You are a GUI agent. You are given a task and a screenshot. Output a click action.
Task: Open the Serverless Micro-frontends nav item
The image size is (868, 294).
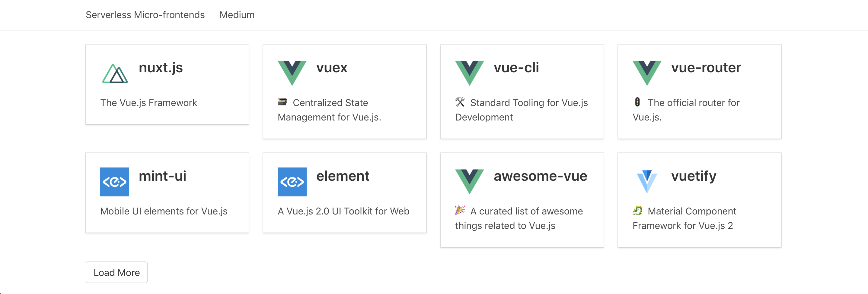[145, 15]
